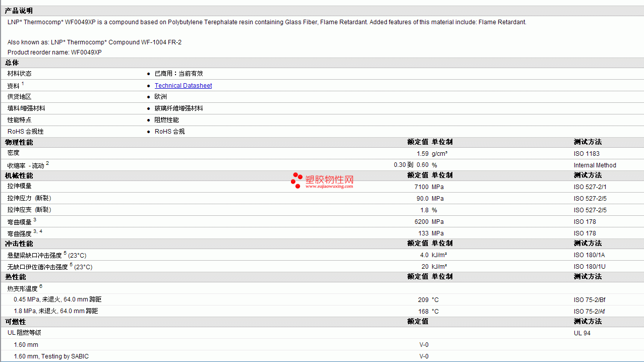Click the "弯曲强度" row label
The width and height of the screenshot is (644, 362).
pyautogui.click(x=19, y=233)
